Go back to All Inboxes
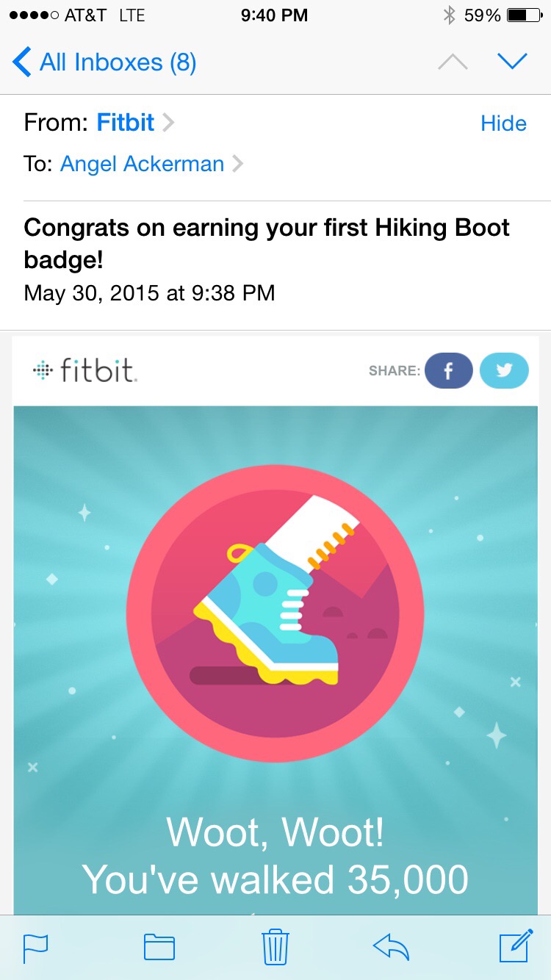Screen dimensions: 551x980 104,62
